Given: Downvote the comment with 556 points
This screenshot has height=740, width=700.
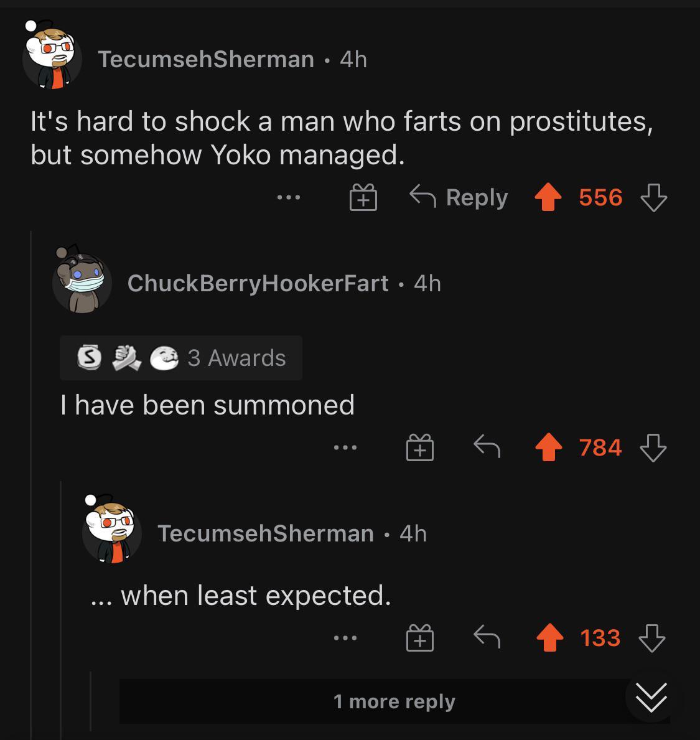Looking at the screenshot, I should click(653, 198).
